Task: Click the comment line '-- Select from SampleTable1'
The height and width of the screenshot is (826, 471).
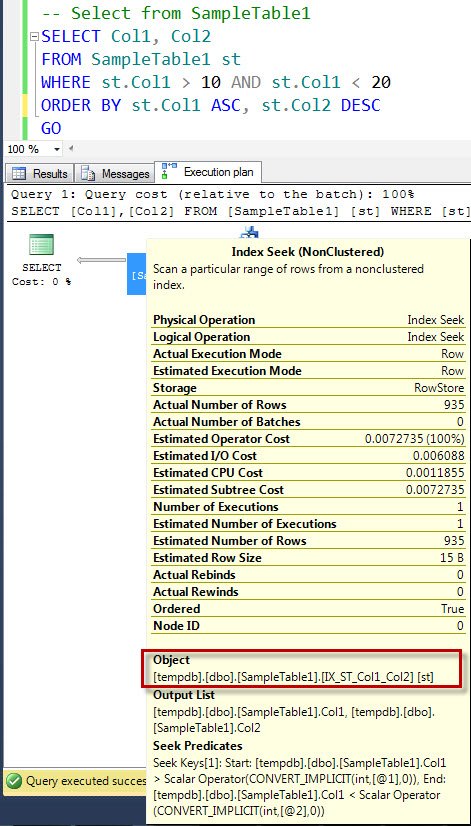Action: point(175,13)
